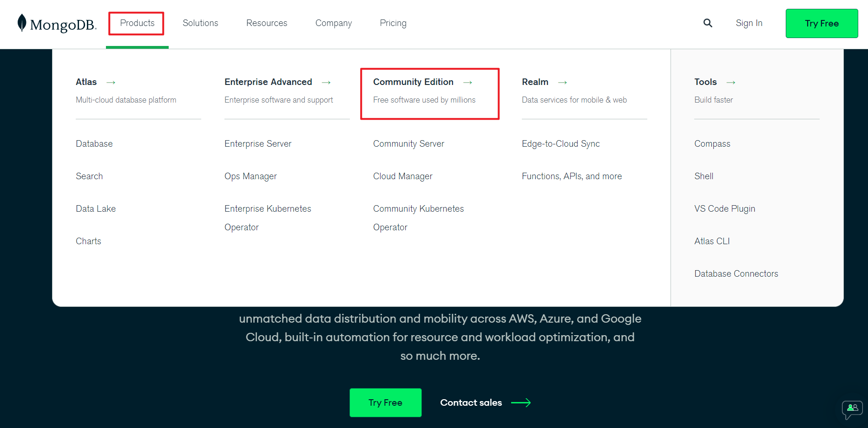The width and height of the screenshot is (868, 428).
Task: Click the Sign In link
Action: tap(749, 23)
